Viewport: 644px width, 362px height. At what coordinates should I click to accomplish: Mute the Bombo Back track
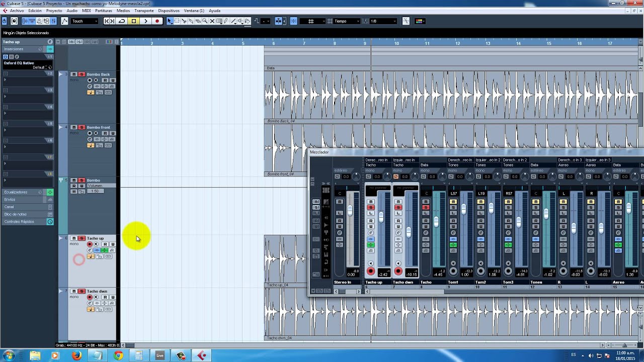point(74,74)
